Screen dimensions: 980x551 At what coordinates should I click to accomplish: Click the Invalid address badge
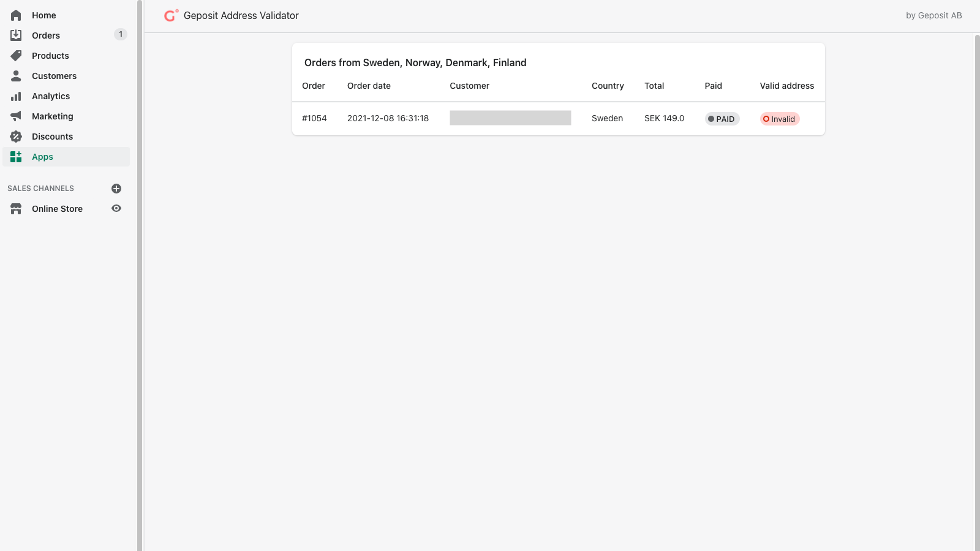click(x=780, y=119)
